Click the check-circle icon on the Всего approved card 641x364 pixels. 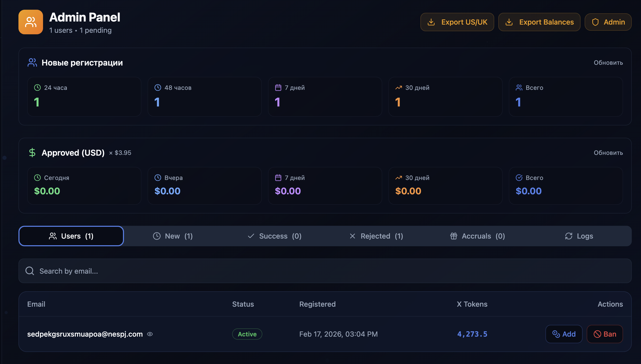coord(519,178)
